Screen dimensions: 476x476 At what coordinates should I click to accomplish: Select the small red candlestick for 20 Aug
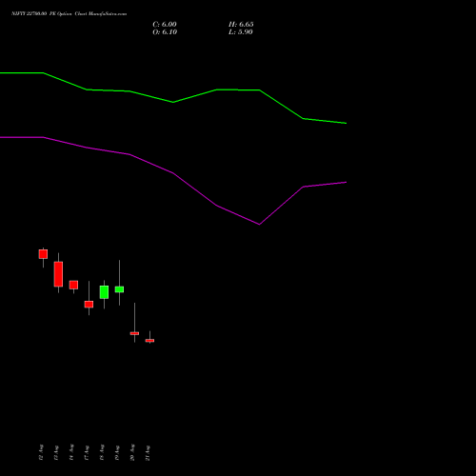pyautogui.click(x=134, y=333)
